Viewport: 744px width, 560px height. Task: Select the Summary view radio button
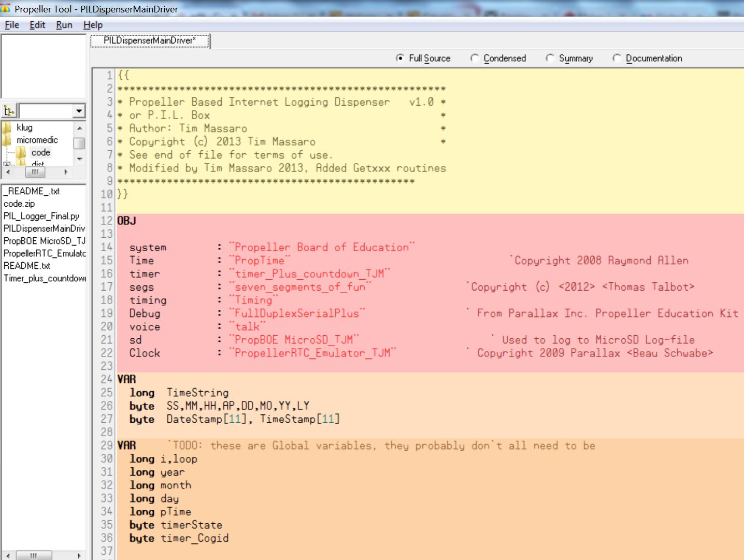(x=550, y=58)
